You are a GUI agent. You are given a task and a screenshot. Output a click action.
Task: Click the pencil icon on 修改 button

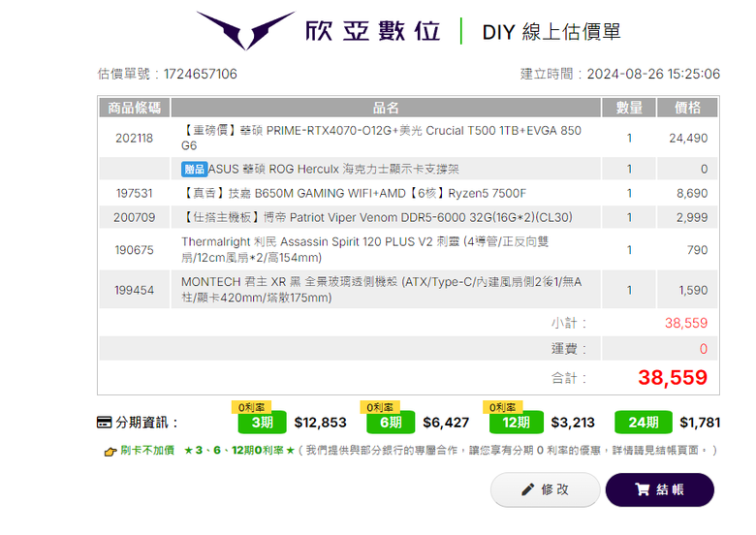[x=528, y=489]
